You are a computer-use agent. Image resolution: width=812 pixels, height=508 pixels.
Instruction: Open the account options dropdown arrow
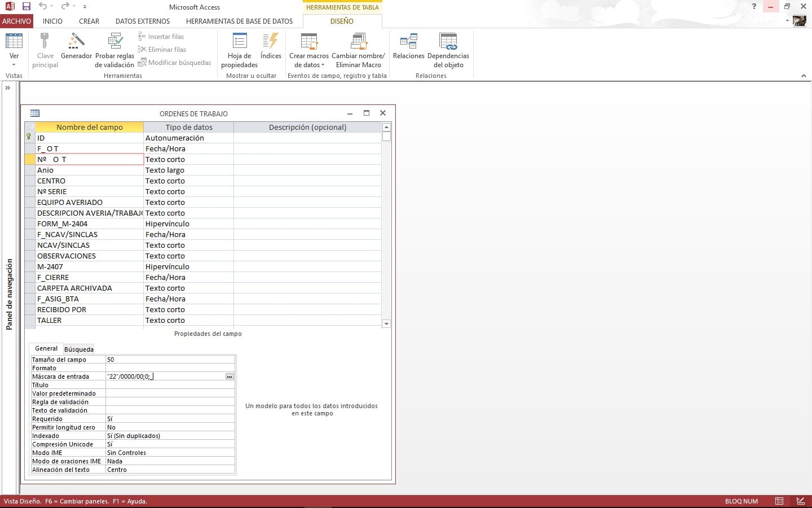[787, 21]
